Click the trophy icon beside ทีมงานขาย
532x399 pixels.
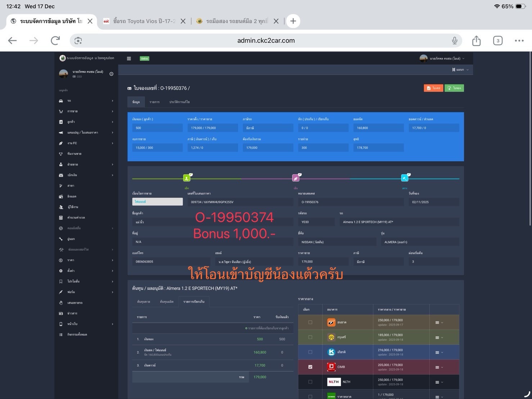click(61, 154)
